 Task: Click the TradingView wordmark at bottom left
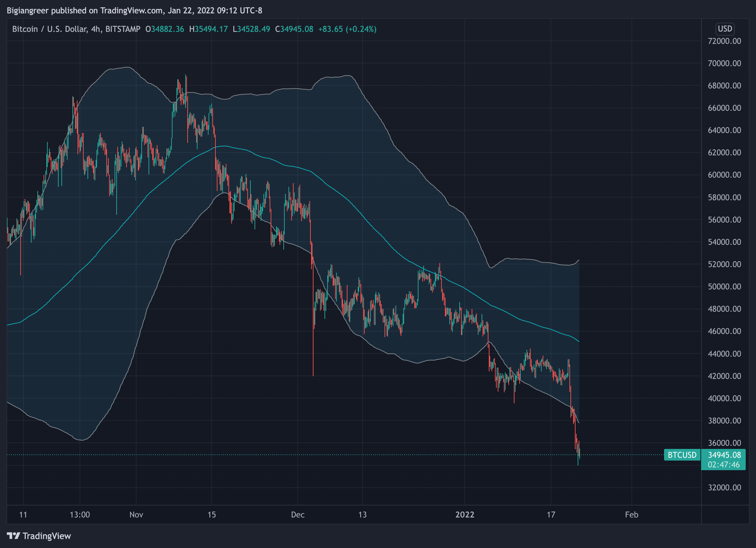47,536
